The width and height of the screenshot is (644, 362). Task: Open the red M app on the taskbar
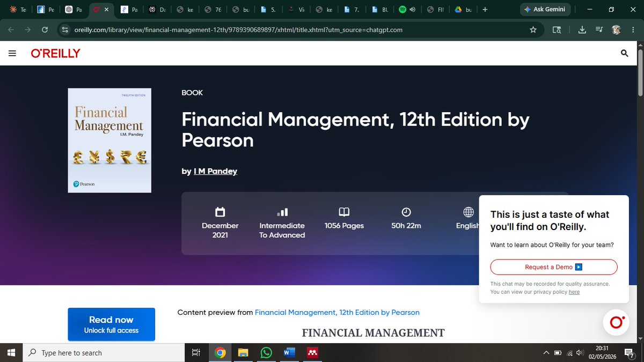pyautogui.click(x=312, y=352)
